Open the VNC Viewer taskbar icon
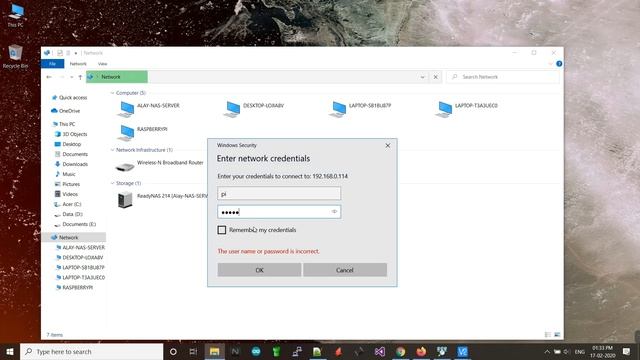 pyautogui.click(x=462, y=351)
